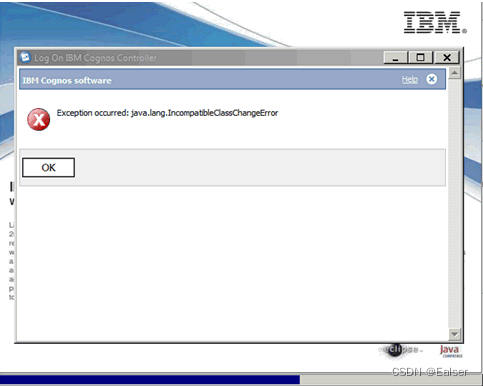The image size is (483, 386).
Task: Click the scrollbar down arrow
Action: (455, 334)
